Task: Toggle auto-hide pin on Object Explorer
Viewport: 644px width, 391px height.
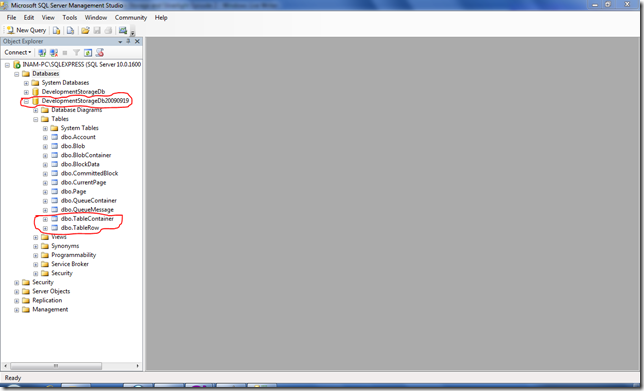Action: click(129, 41)
